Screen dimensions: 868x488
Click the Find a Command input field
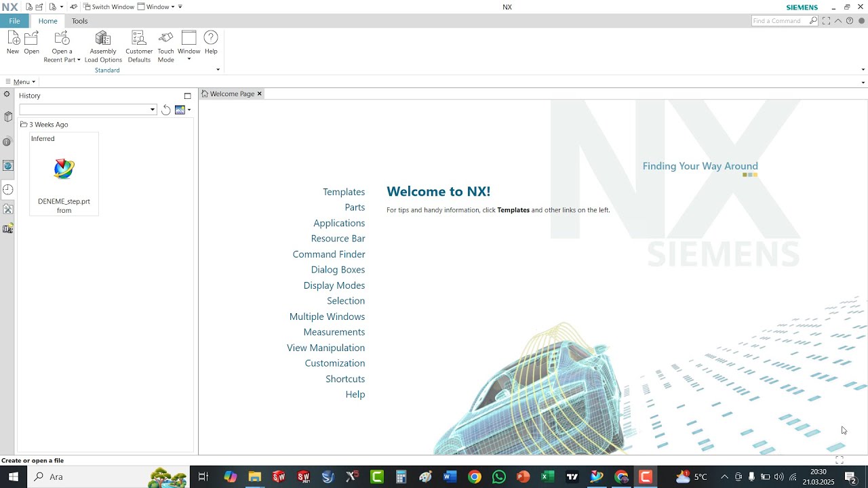click(780, 21)
